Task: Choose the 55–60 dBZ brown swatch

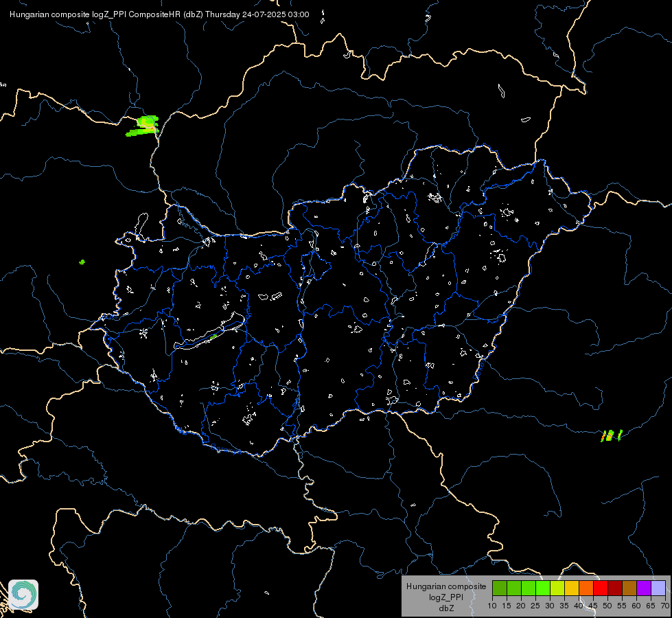Action: click(x=629, y=588)
